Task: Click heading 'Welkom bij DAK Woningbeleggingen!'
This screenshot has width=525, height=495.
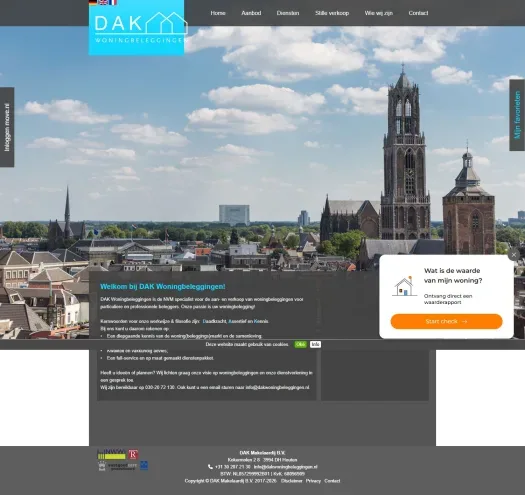Action: click(x=163, y=287)
